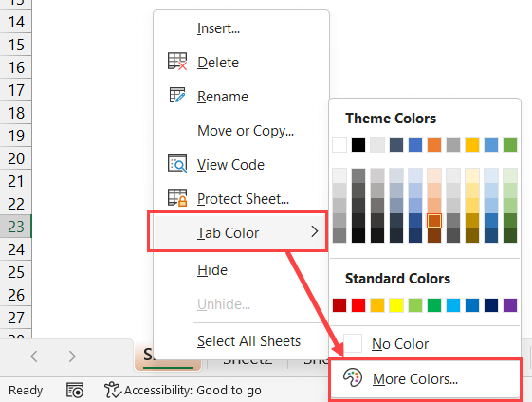The height and width of the screenshot is (402, 532).
Task: Click the macro recording status bar icon
Action: click(75, 390)
